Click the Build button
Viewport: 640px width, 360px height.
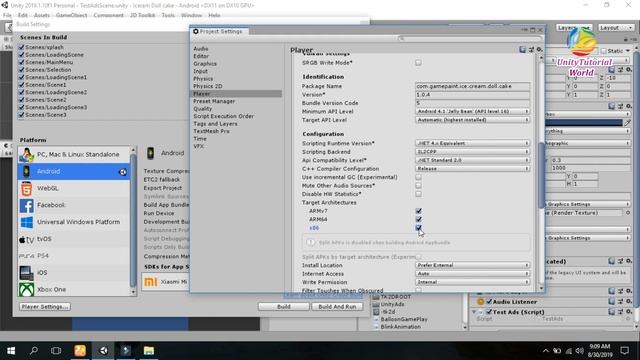(x=284, y=307)
